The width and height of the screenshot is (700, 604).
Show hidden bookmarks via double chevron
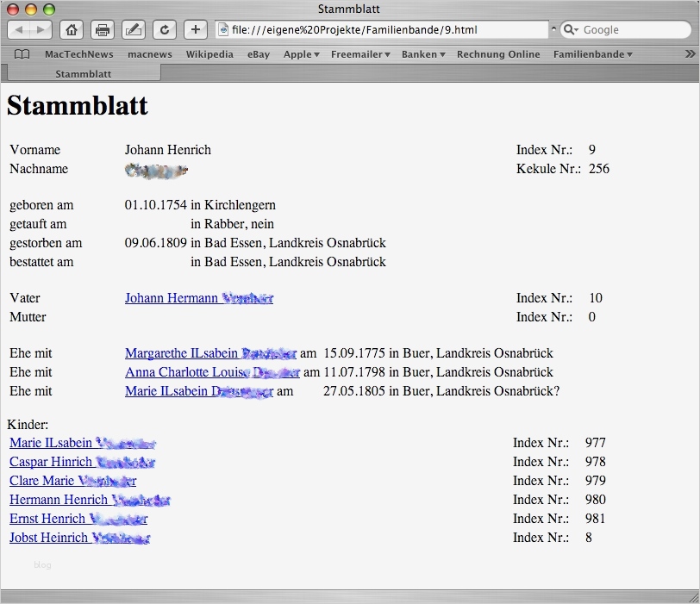[x=690, y=54]
